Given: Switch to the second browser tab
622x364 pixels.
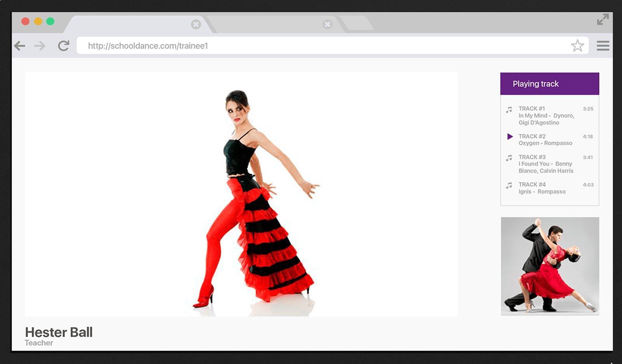Looking at the screenshot, I should pyautogui.click(x=272, y=24).
